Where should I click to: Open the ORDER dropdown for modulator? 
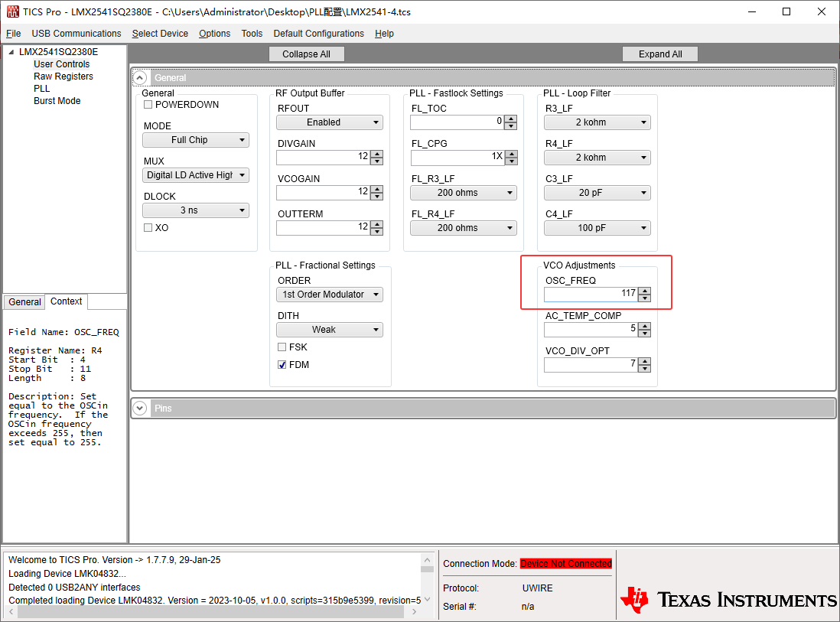(330, 295)
